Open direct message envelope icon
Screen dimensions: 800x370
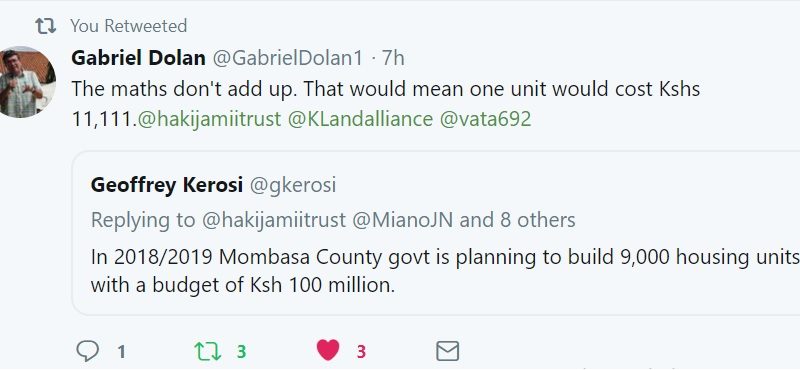coord(447,351)
